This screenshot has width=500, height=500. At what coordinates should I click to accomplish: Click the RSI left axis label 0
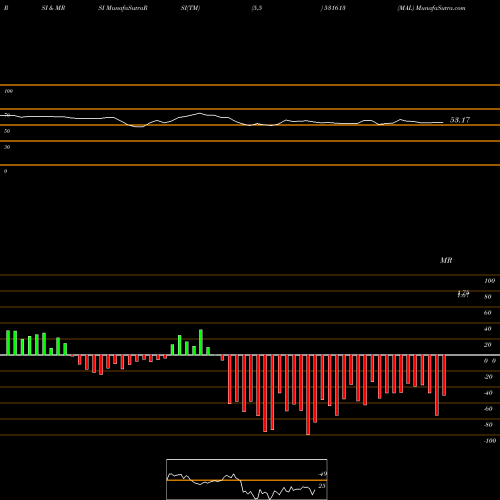click(x=5, y=171)
